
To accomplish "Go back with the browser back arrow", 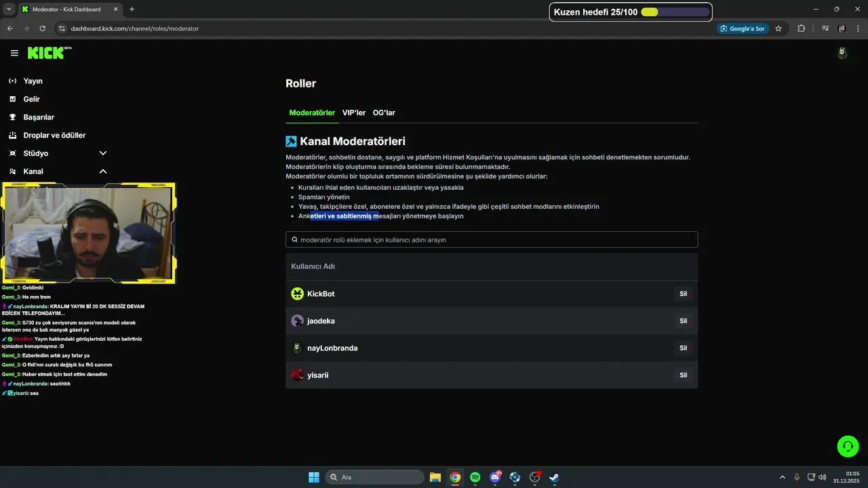I will pyautogui.click(x=9, y=28).
